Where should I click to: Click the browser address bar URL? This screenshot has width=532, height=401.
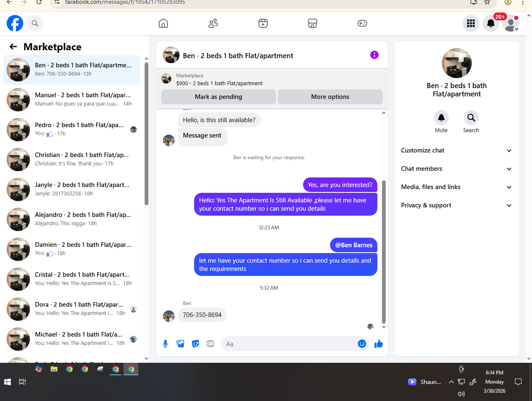(125, 2)
